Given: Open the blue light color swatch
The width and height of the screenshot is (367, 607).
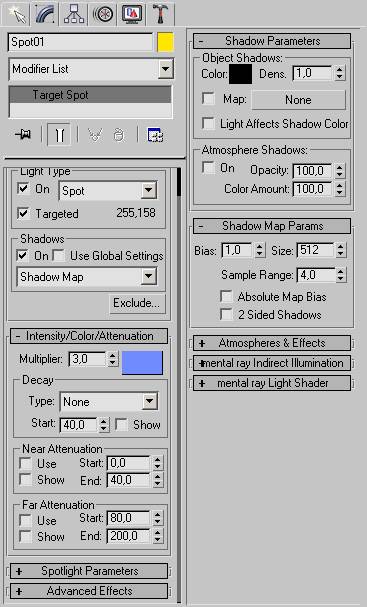Looking at the screenshot, I should [142, 362].
